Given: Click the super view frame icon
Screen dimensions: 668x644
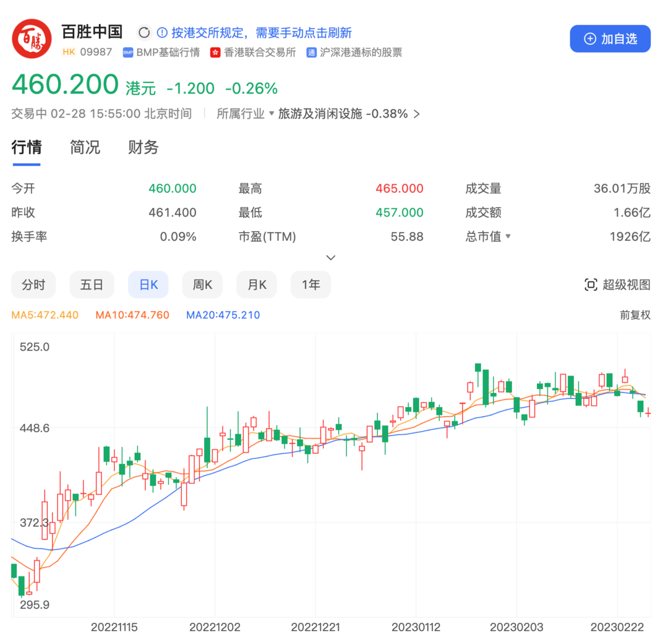Looking at the screenshot, I should pyautogui.click(x=591, y=285).
